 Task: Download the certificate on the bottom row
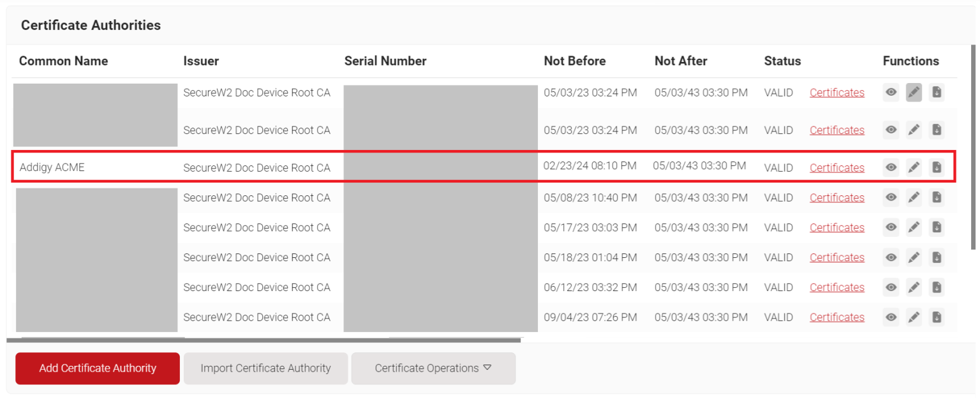937,317
